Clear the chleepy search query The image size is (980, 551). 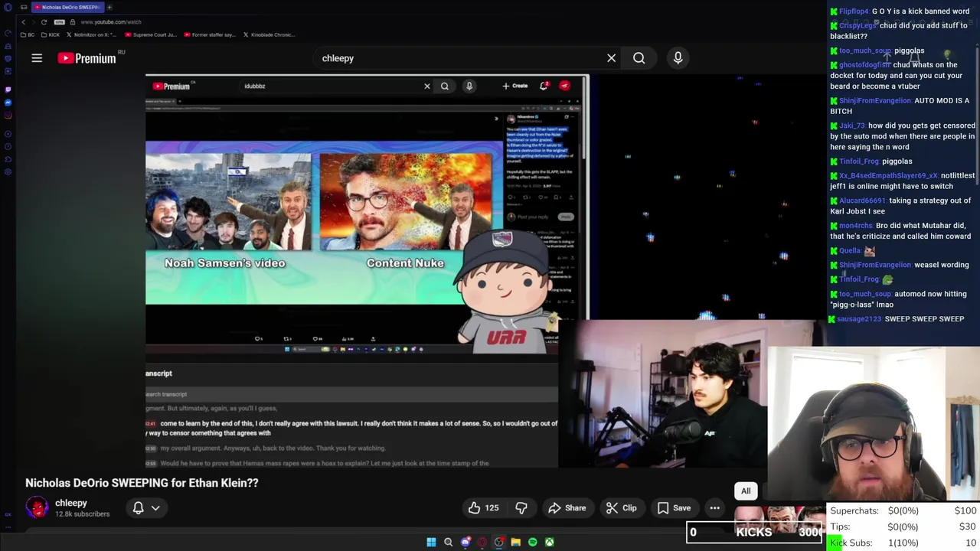(611, 58)
